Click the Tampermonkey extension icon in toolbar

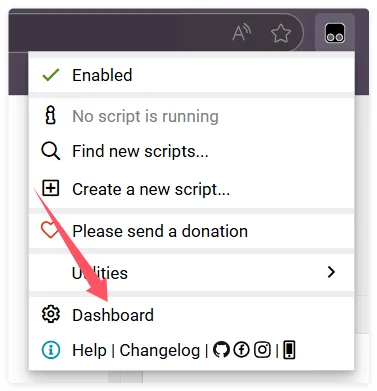tap(335, 33)
